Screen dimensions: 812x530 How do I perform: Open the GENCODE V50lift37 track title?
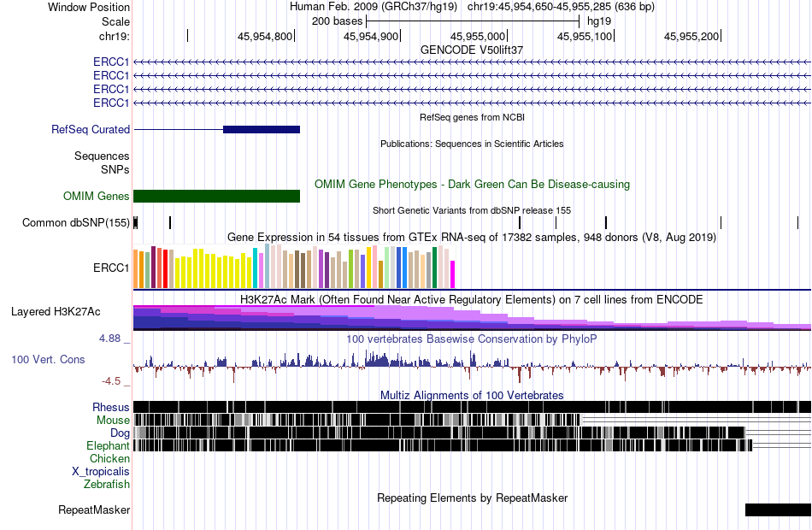coord(472,50)
